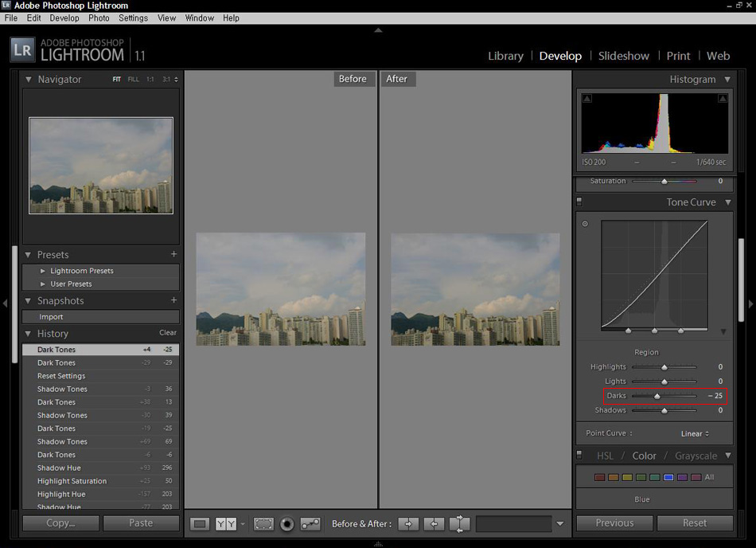The height and width of the screenshot is (548, 756).
Task: Select the blue color swatch
Action: [x=668, y=477]
